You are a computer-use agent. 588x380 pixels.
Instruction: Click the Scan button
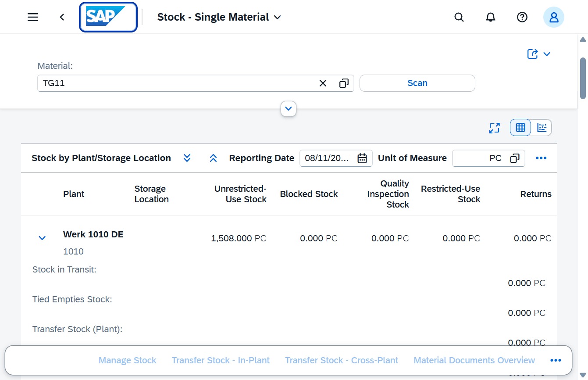417,83
